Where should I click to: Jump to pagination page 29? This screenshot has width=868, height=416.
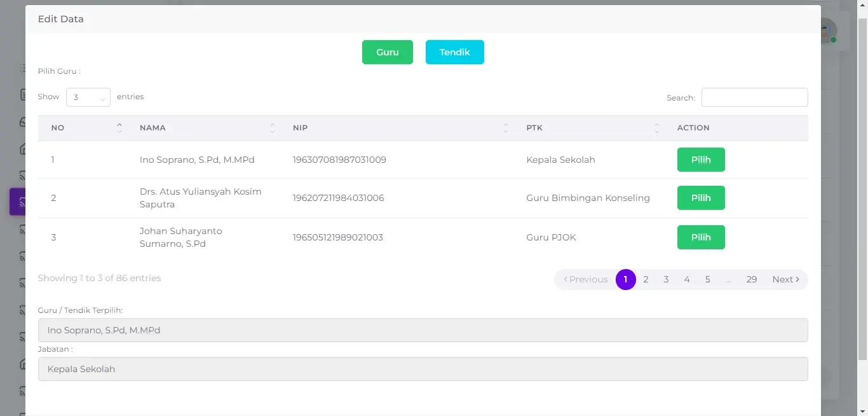(752, 279)
